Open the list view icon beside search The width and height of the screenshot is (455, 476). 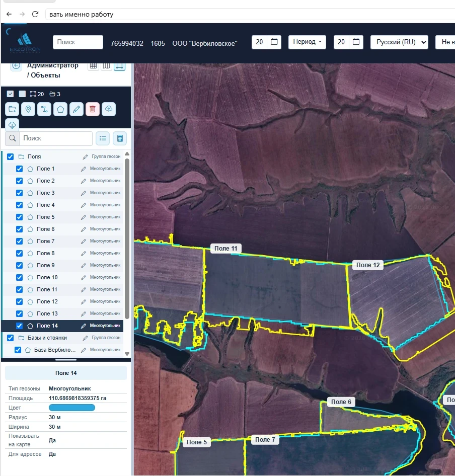[x=103, y=138]
